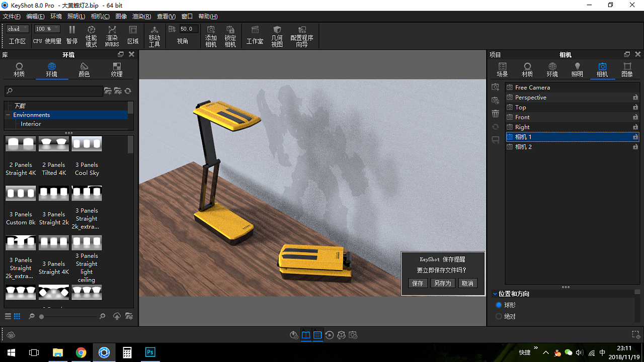This screenshot has width=644, height=362.
Task: Delete selected camera with trash icon
Action: [x=495, y=113]
